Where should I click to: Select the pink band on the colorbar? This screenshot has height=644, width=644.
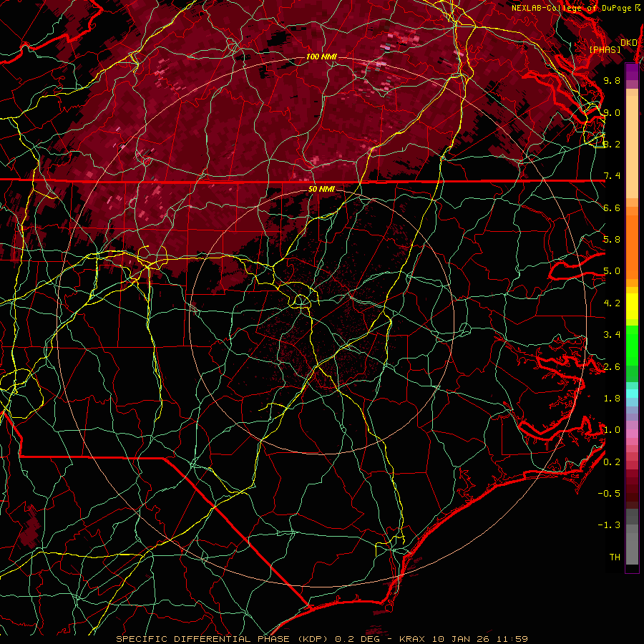click(x=632, y=434)
